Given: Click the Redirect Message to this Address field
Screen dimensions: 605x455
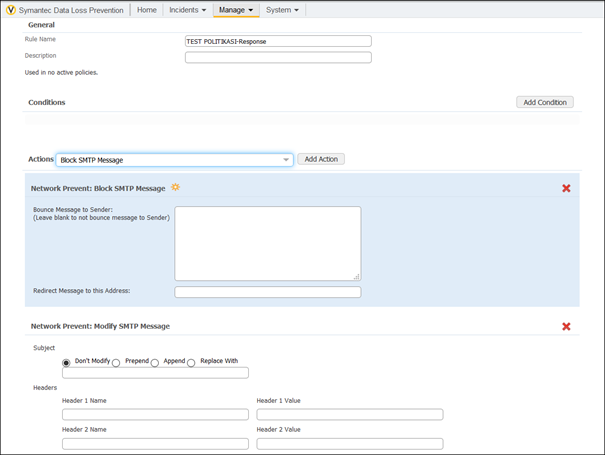Looking at the screenshot, I should pos(268,292).
